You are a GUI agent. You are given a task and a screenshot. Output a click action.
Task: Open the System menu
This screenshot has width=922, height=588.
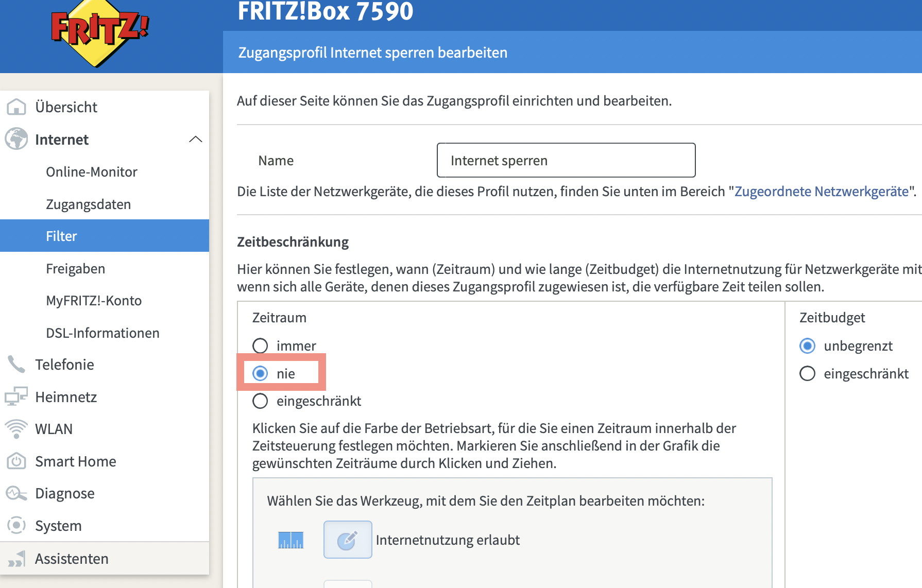(x=105, y=526)
